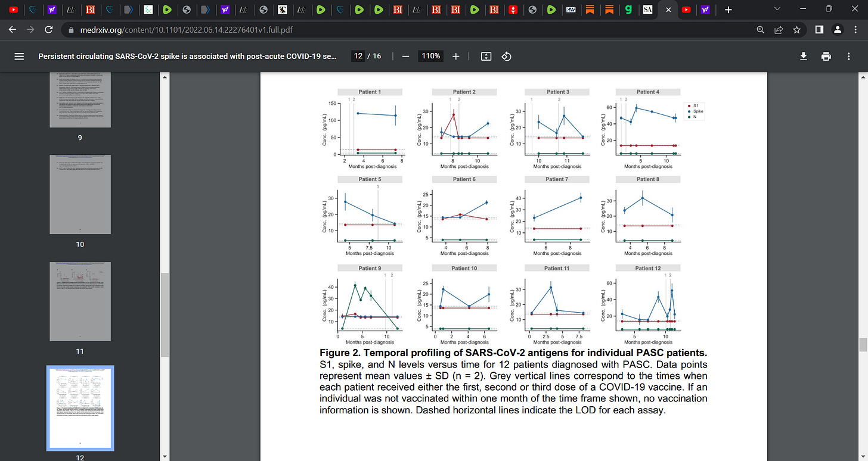
Task: Switch to the SA icon tab
Action: click(x=647, y=10)
